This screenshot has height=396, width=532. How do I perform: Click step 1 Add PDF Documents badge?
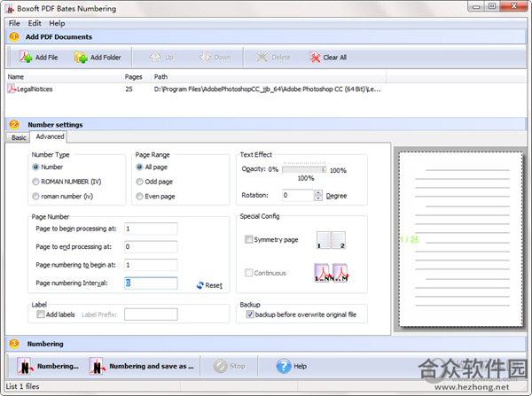[x=14, y=36]
